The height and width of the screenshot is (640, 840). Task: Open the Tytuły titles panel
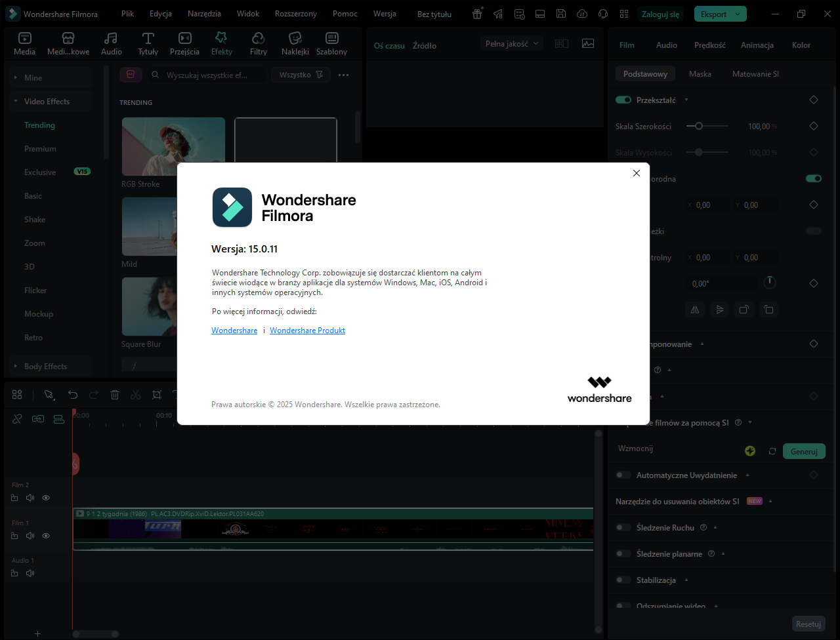[x=148, y=43]
